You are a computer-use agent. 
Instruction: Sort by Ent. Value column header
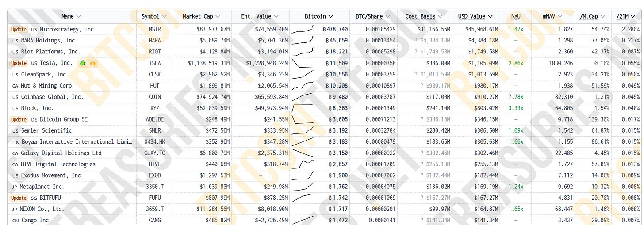click(x=260, y=16)
